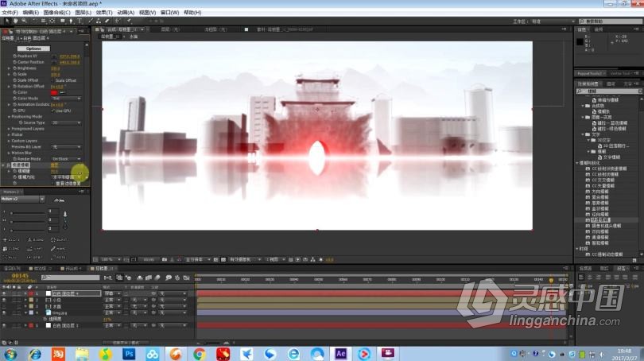Open the 文件(F) menu
This screenshot has width=644, height=361.
10,13
